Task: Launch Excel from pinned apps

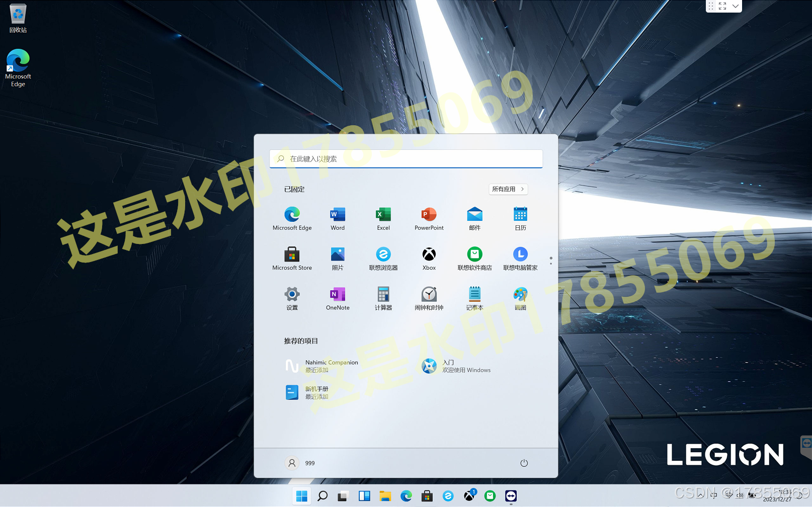Action: point(383,218)
